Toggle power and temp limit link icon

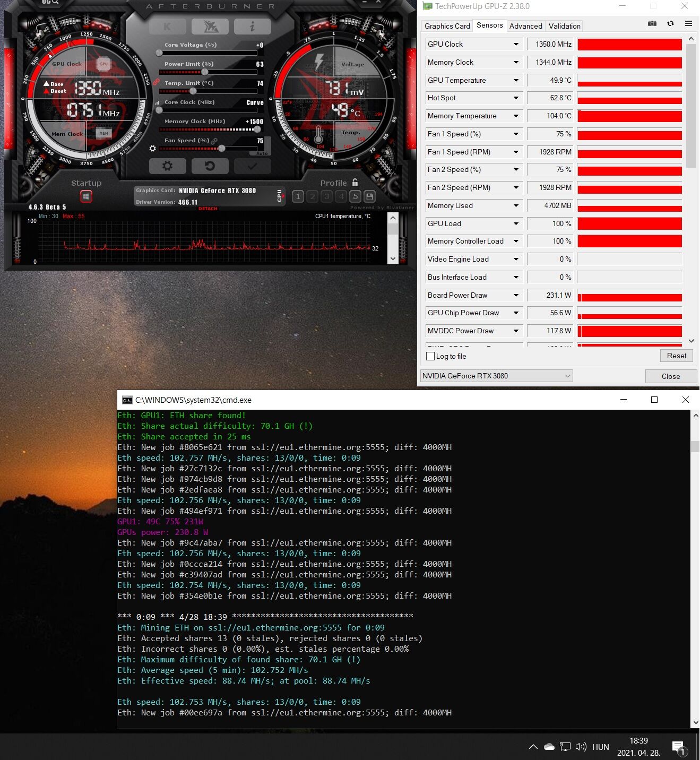click(x=157, y=82)
